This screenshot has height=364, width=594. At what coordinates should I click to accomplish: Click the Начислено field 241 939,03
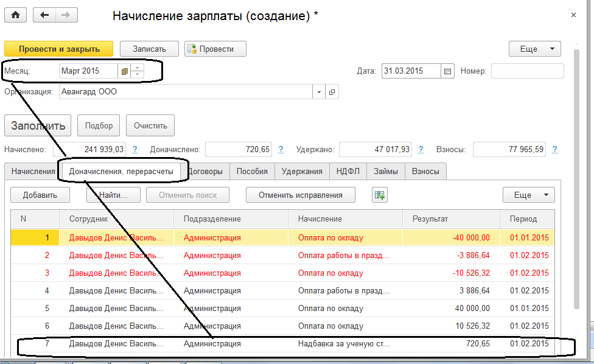(89, 149)
